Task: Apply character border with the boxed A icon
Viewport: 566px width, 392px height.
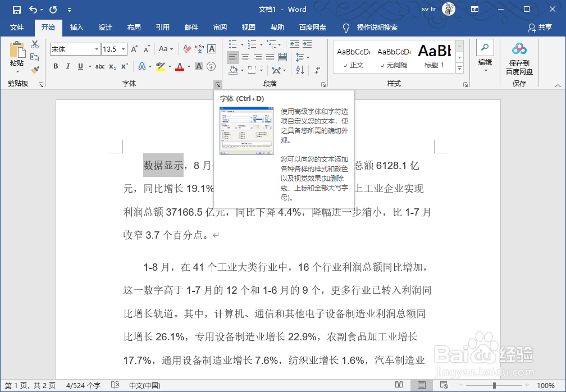Action: [x=212, y=49]
